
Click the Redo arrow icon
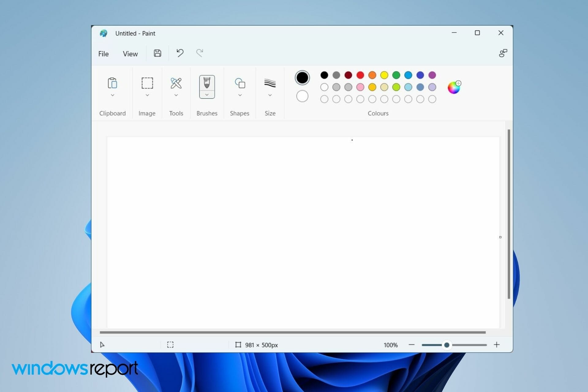click(x=200, y=53)
